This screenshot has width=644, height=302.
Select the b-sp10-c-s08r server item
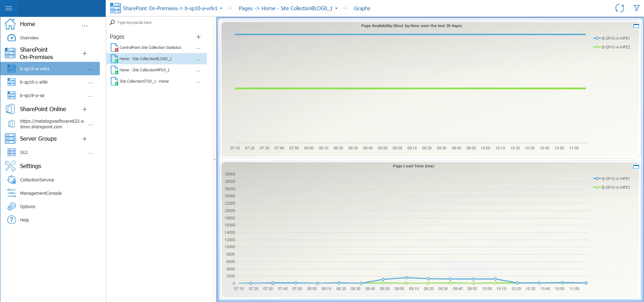pos(34,82)
